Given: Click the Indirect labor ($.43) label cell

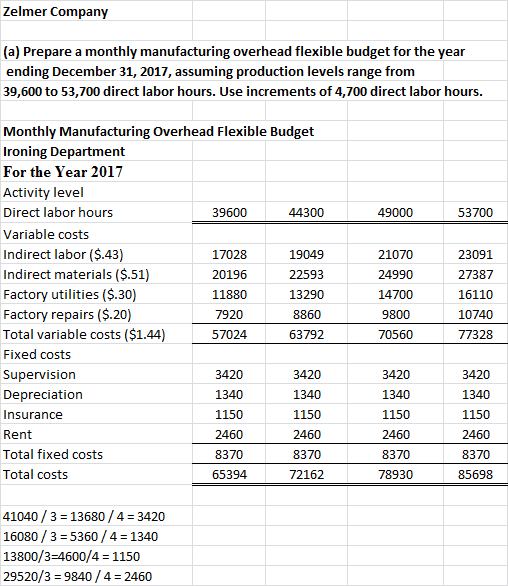Looking at the screenshot, I should click(x=96, y=255).
